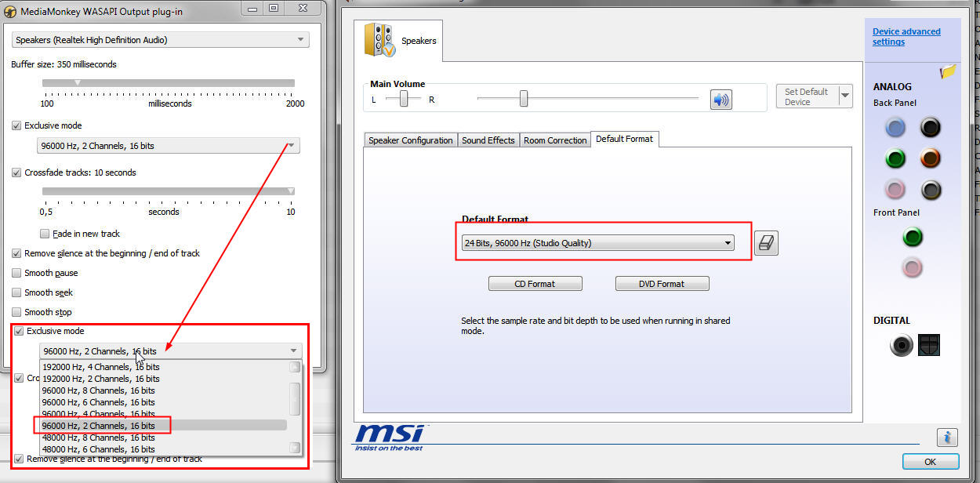This screenshot has height=483, width=980.
Task: Open the Room Correction tab
Action: click(x=555, y=140)
